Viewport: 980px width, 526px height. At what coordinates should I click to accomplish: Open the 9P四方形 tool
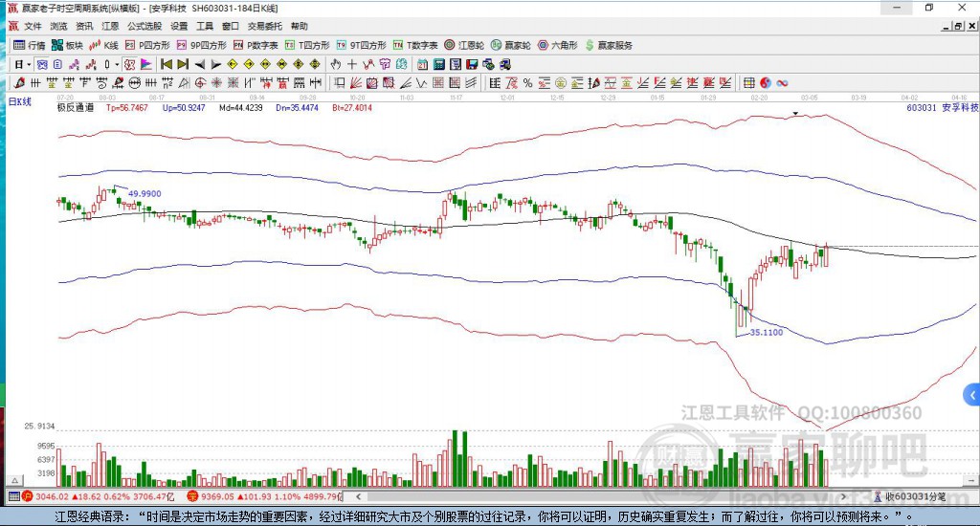(201, 45)
